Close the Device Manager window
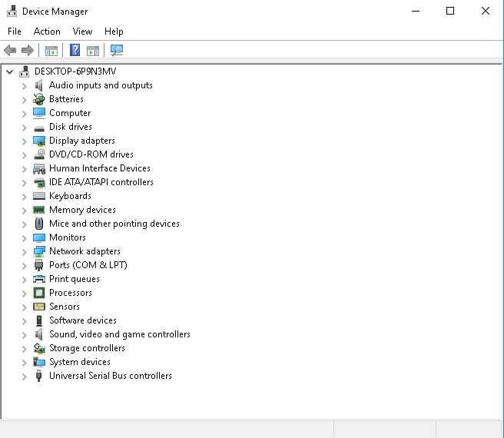Image resolution: width=504 pixels, height=438 pixels. [486, 11]
